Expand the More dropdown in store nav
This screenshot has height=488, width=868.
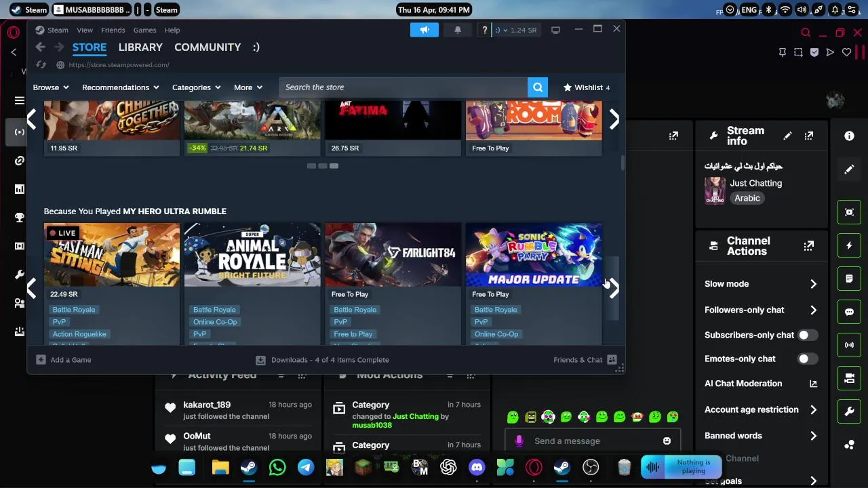pyautogui.click(x=248, y=87)
